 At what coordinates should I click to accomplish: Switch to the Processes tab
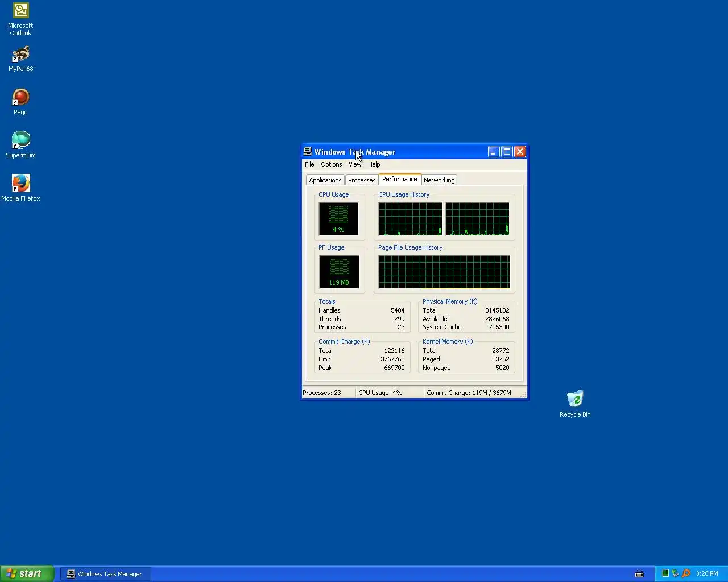click(362, 180)
